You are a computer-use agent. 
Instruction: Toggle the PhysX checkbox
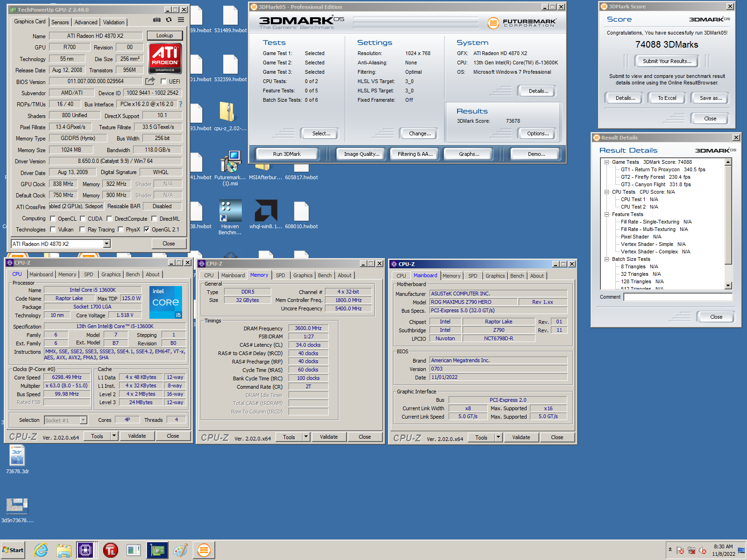coord(120,229)
